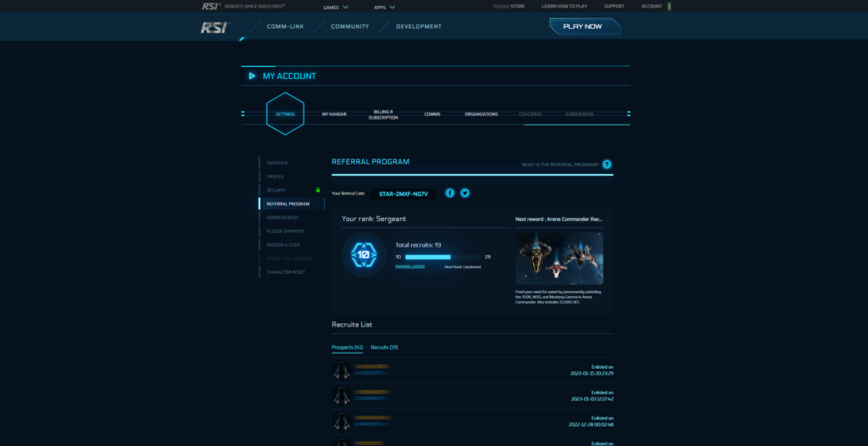Click the avatar of recruit enlisted 2023-01-03
The width and height of the screenshot is (868, 446).
[342, 396]
